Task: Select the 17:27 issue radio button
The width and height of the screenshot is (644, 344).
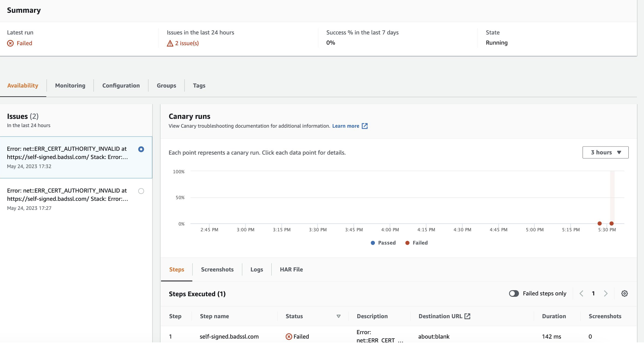Action: pyautogui.click(x=141, y=191)
